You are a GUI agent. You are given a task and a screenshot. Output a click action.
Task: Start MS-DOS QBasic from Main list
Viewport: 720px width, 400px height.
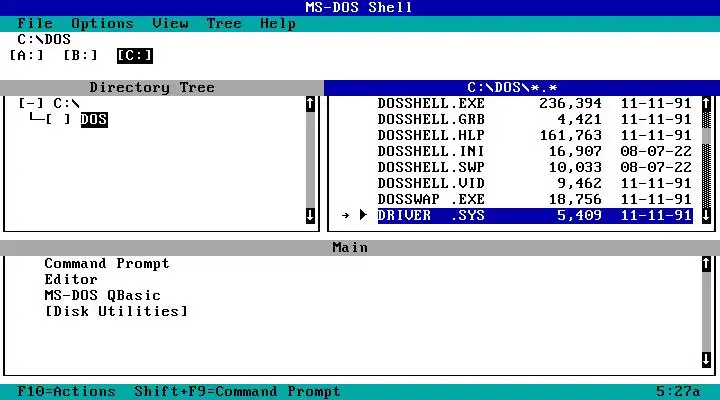pyautogui.click(x=103, y=296)
